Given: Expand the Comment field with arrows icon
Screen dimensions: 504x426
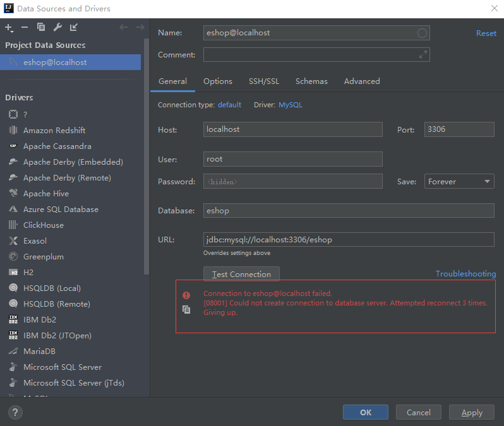Looking at the screenshot, I should (x=423, y=55).
